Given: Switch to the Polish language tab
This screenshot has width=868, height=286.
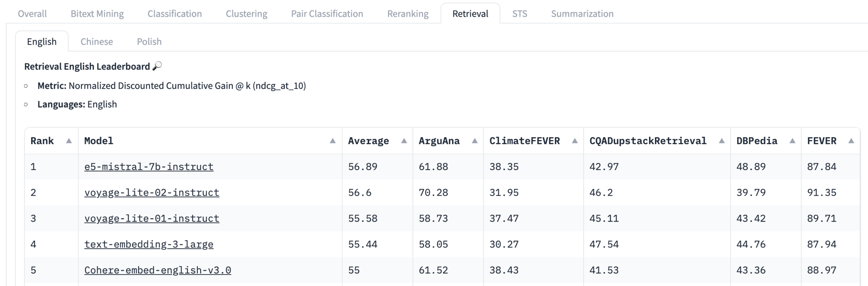Looking at the screenshot, I should coord(149,42).
